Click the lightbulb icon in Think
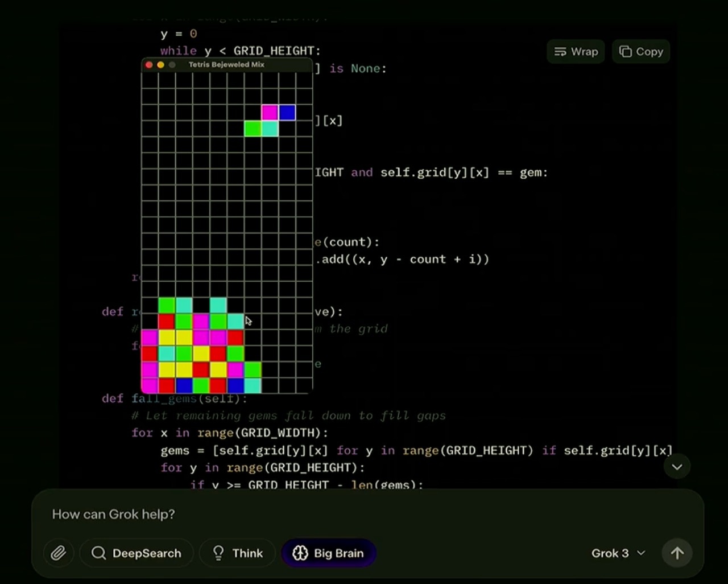The height and width of the screenshot is (584, 728). tap(218, 553)
